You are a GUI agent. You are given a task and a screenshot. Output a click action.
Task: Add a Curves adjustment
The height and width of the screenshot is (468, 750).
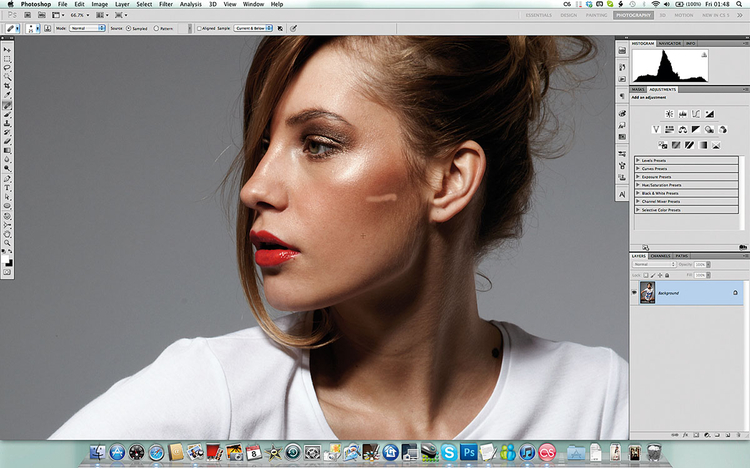696,114
